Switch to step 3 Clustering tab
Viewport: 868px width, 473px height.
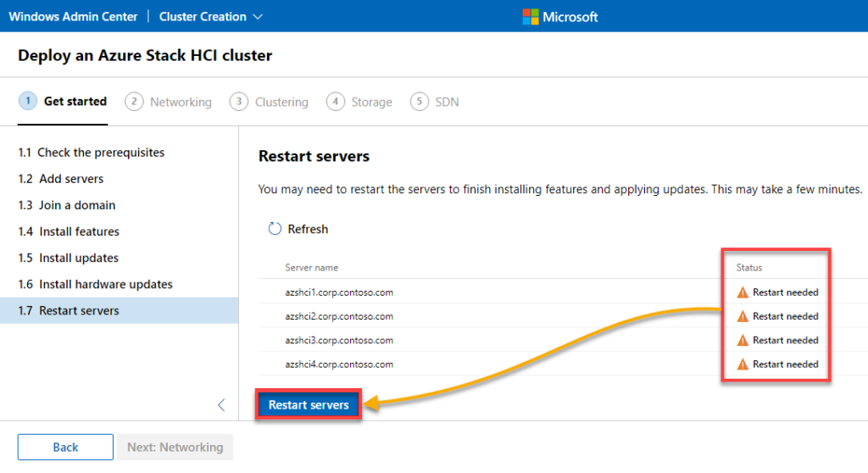click(x=270, y=102)
